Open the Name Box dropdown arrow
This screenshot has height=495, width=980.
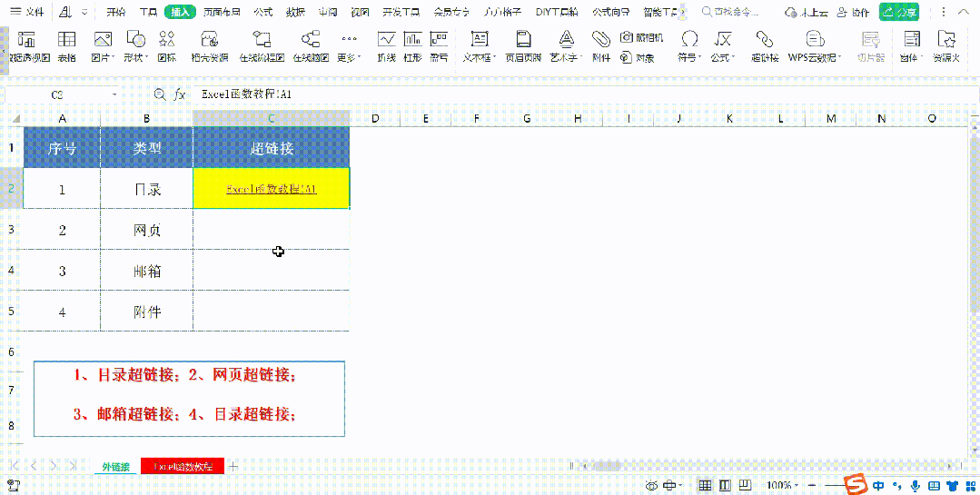click(114, 94)
